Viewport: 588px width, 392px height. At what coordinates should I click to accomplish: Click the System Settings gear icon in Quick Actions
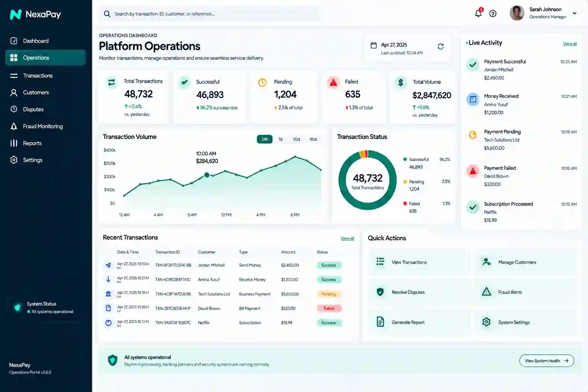click(x=486, y=322)
